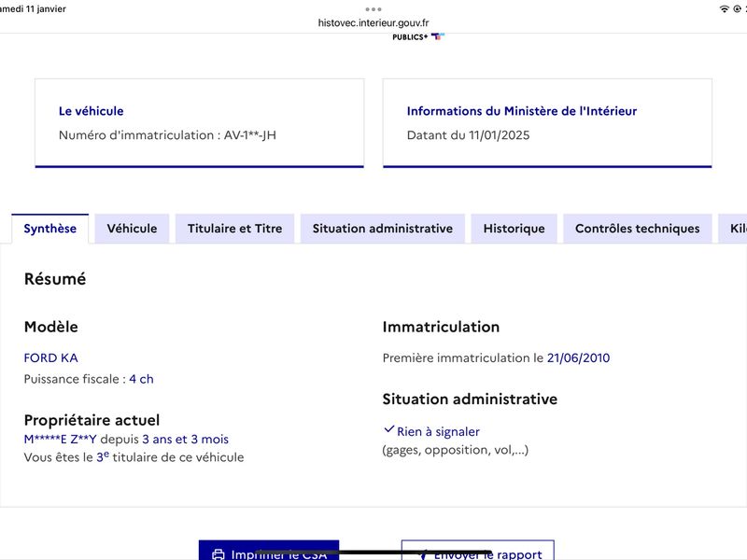This screenshot has height=560, width=747.
Task: Open the Synthèse tab
Action: point(50,229)
